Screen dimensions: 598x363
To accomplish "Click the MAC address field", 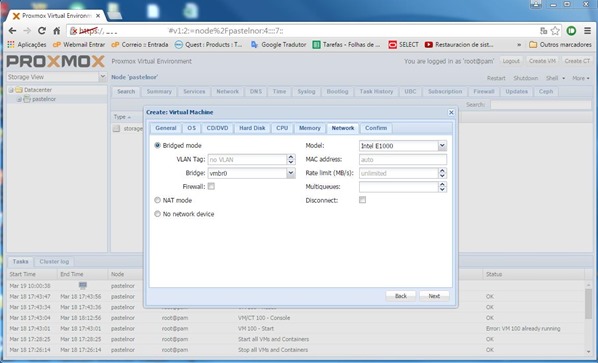I will pos(403,159).
